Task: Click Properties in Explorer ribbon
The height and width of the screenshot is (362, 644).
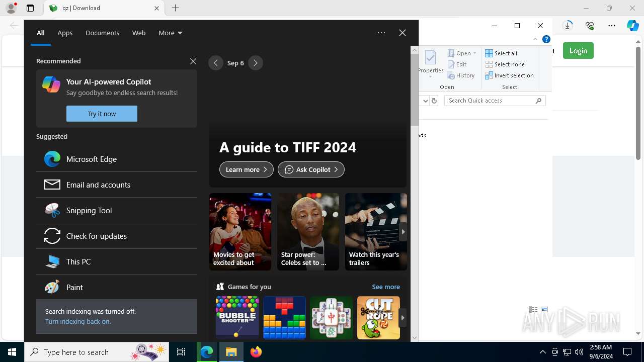Action: click(x=431, y=64)
